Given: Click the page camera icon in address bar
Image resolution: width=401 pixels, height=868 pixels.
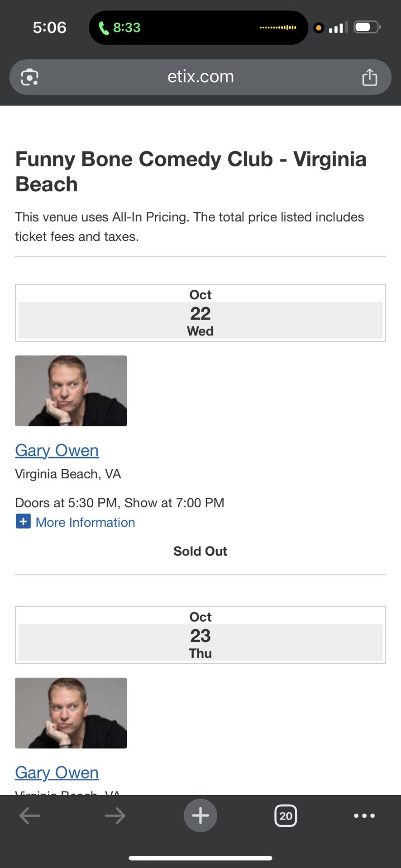Looking at the screenshot, I should coord(29,77).
